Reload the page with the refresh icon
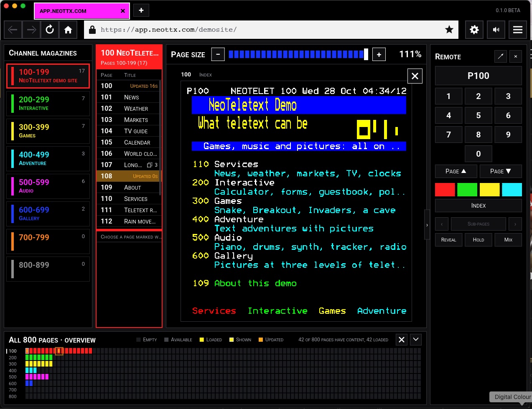532x409 pixels. pyautogui.click(x=50, y=30)
